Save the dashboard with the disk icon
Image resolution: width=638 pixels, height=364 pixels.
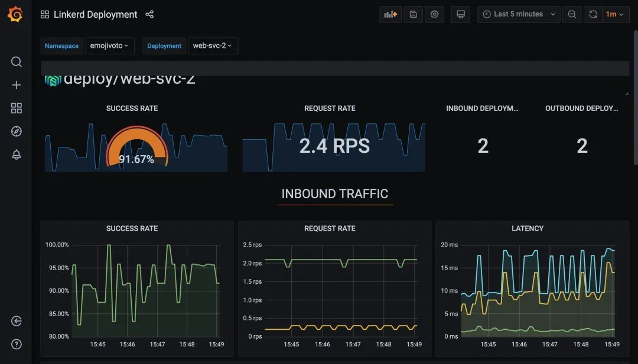[413, 14]
